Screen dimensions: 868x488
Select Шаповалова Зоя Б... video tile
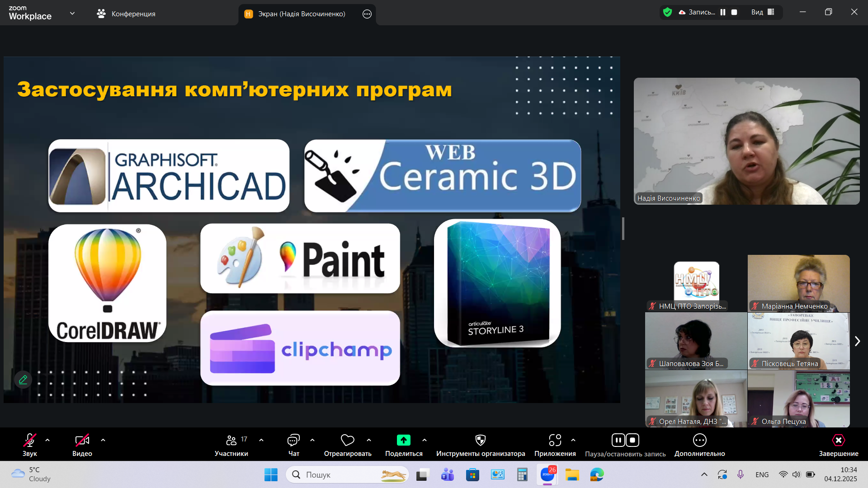point(696,341)
